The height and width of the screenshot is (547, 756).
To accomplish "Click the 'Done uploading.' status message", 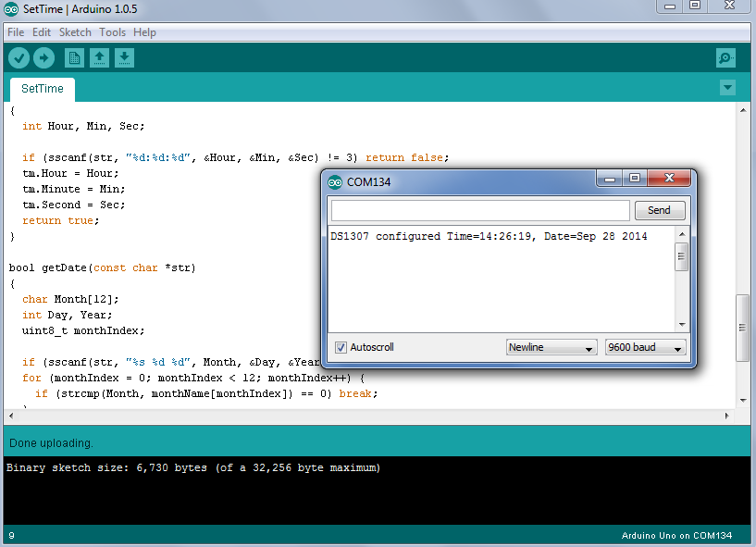I will click(51, 443).
